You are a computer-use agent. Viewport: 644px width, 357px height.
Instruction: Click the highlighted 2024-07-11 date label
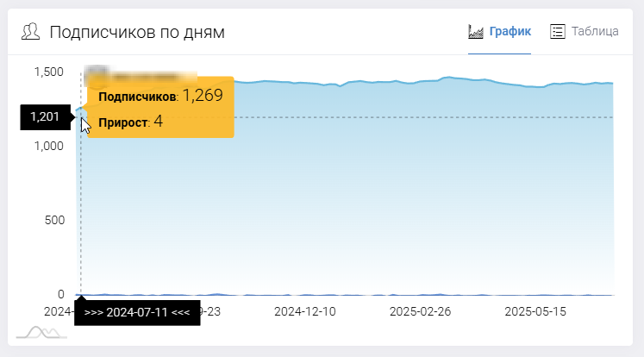[x=137, y=312]
